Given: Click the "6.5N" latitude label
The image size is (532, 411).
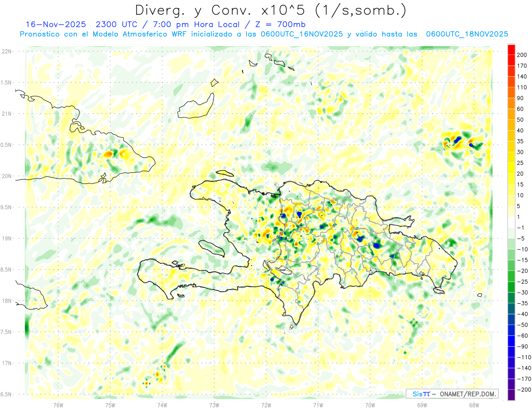Looking at the screenshot, I should (7, 394).
